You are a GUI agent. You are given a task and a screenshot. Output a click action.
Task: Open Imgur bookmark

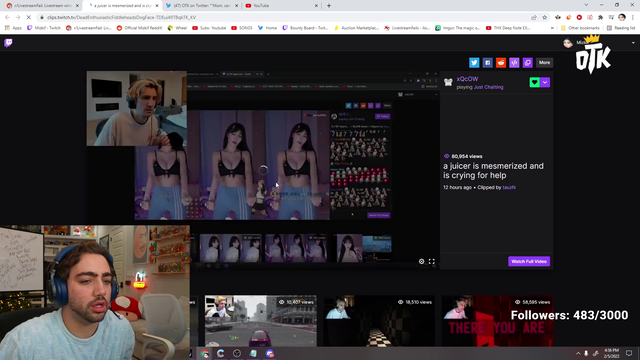458,28
